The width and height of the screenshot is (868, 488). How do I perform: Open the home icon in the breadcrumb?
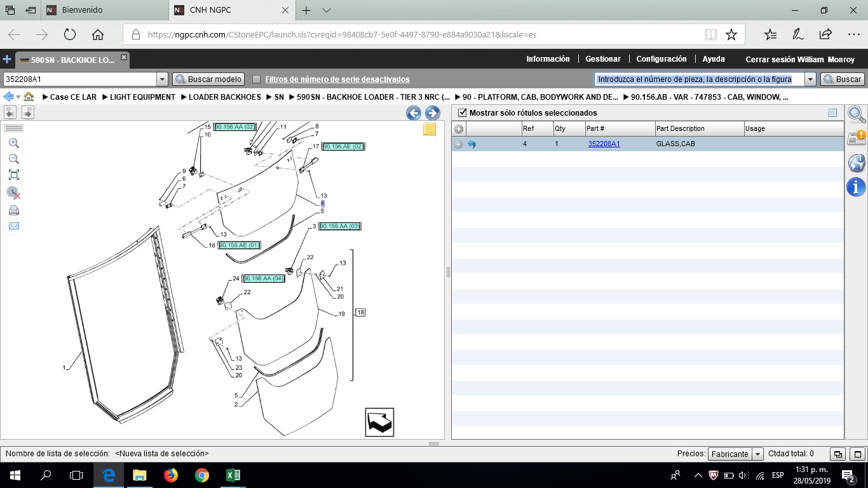[29, 97]
